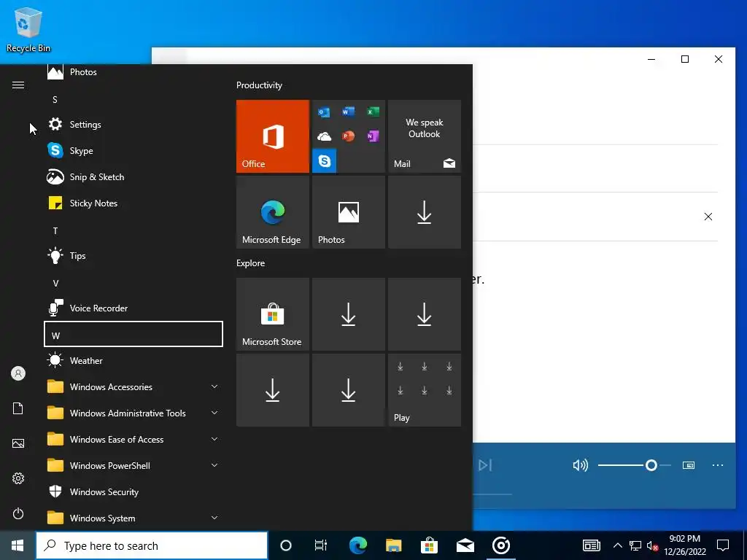Click the Productivity group title
The width and height of the screenshot is (747, 560).
click(x=259, y=85)
